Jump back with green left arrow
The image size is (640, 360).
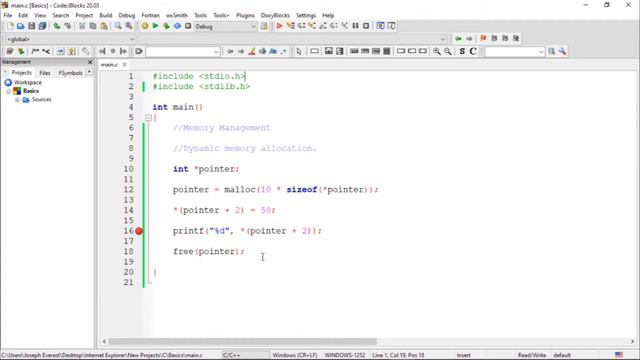pos(458,38)
